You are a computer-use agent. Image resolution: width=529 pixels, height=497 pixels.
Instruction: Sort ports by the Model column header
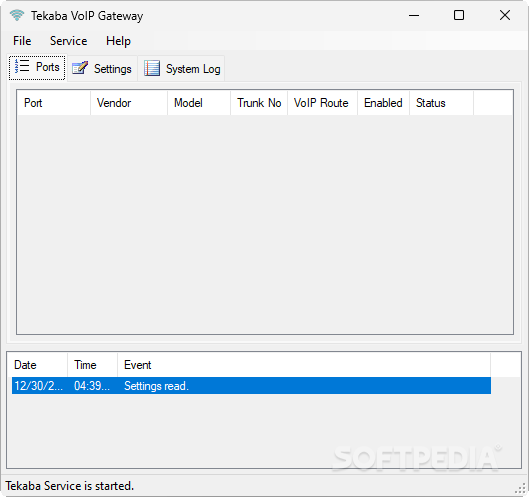click(199, 103)
